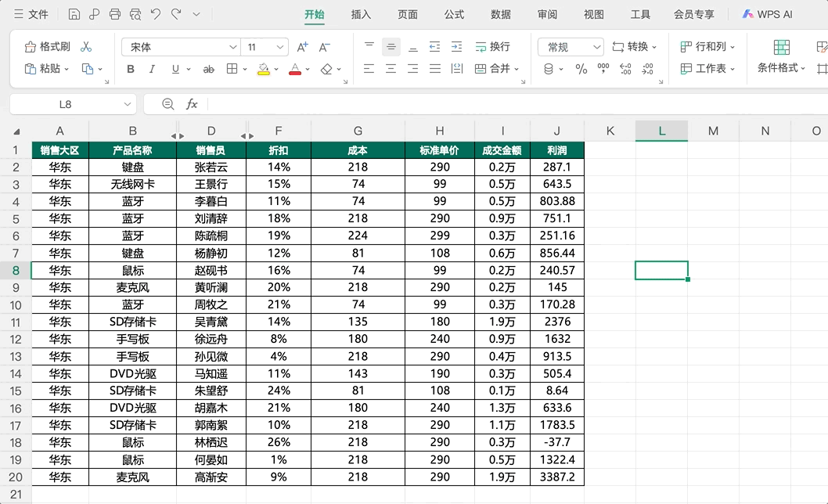
Task: Switch to the 页面 tab
Action: tap(408, 14)
